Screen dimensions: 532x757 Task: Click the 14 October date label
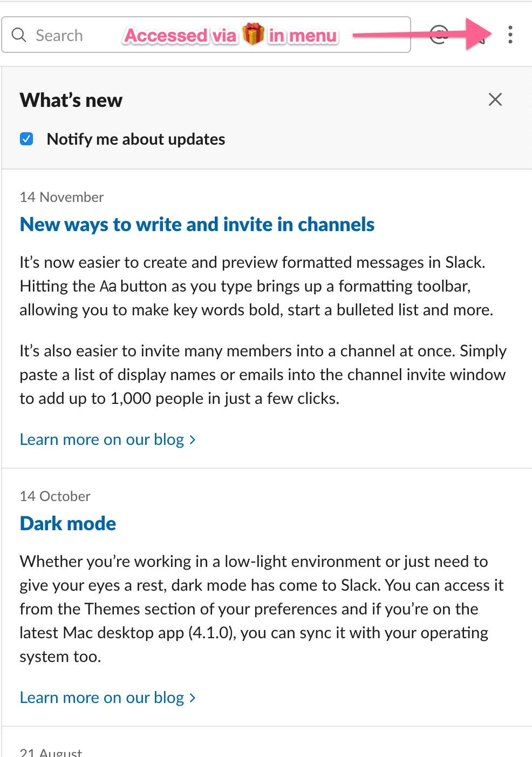pyautogui.click(x=54, y=496)
